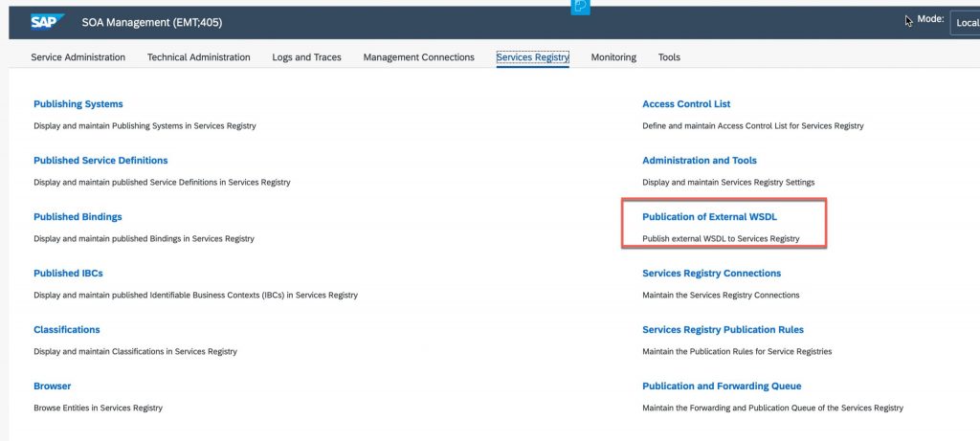Open Publication and Forwarding Queue link
The image size is (980, 441).
pyautogui.click(x=722, y=386)
